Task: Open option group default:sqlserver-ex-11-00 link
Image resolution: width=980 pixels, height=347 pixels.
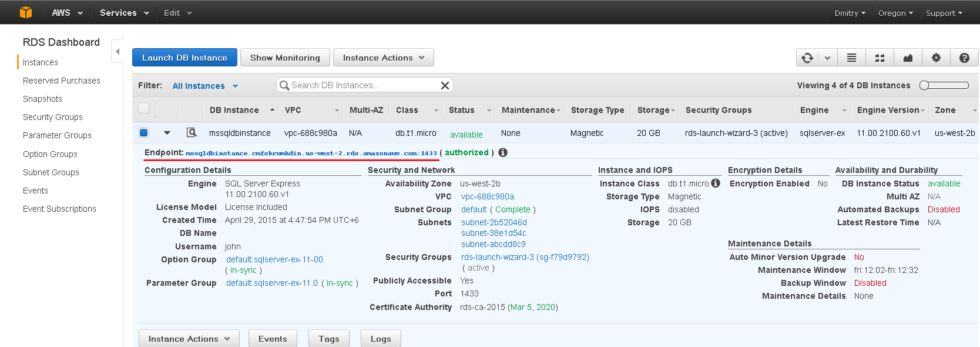Action: tap(274, 259)
